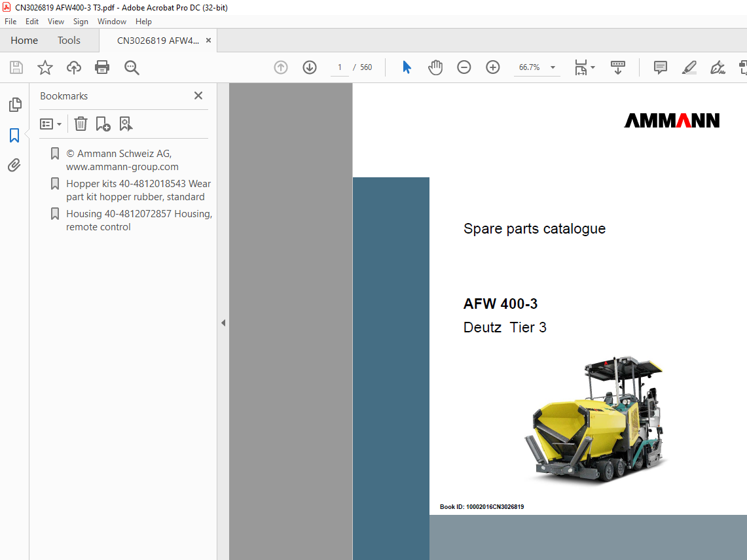Switch to the Home tab

tap(24, 41)
